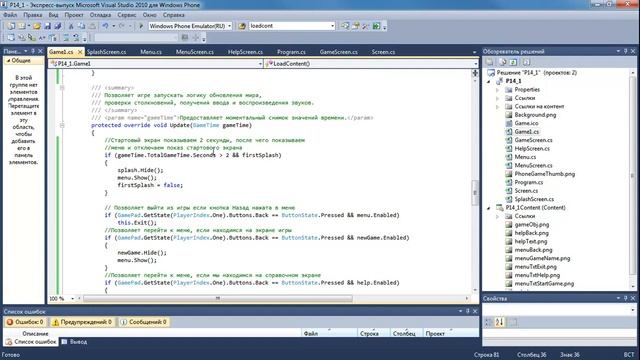Click the Cut scissors icon
Viewport: 640px width, 360px height.
[71, 26]
